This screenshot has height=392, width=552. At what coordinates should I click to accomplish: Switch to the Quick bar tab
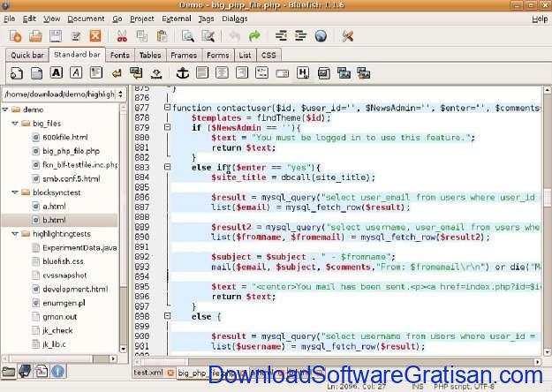point(27,56)
